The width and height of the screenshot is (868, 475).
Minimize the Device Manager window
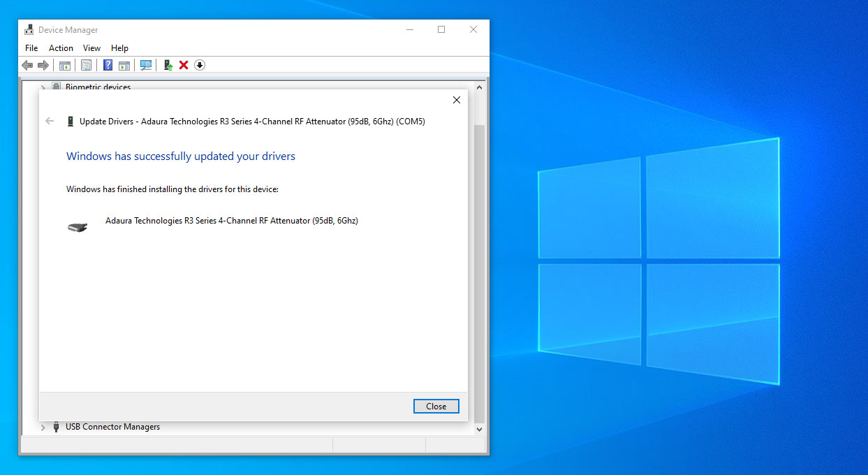(x=409, y=29)
